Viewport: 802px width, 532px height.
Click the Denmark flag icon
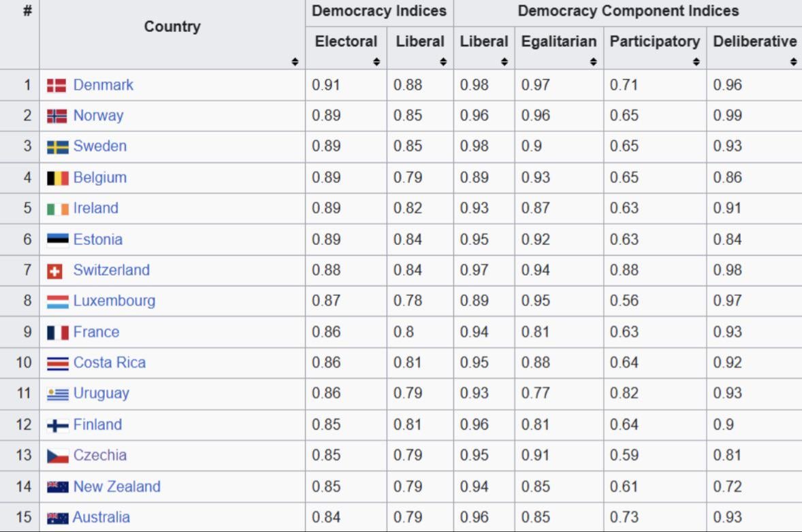click(57, 86)
